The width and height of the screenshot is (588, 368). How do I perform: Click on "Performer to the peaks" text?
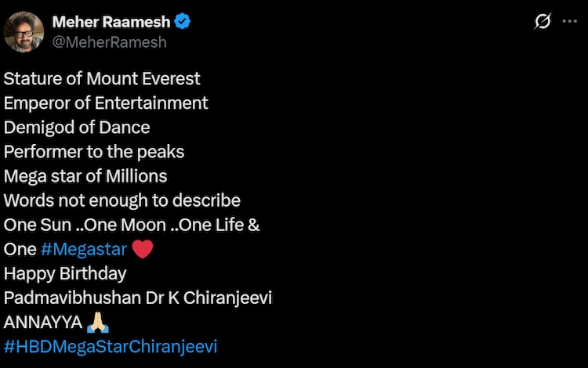94,151
